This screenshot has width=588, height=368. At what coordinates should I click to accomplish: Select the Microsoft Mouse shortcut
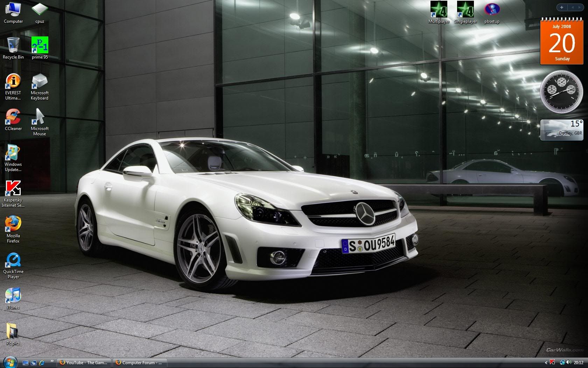40,122
